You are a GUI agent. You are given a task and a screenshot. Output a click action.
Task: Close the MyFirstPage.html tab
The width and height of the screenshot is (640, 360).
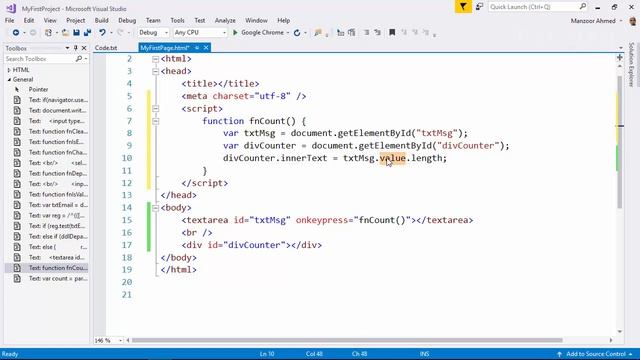206,48
